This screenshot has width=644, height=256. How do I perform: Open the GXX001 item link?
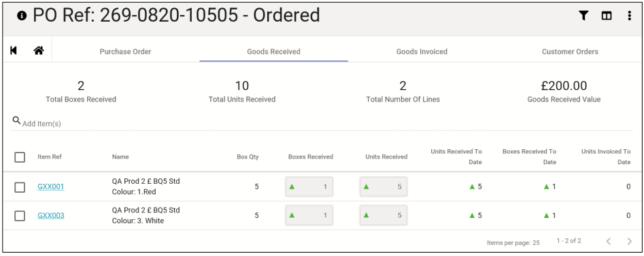[x=51, y=187]
